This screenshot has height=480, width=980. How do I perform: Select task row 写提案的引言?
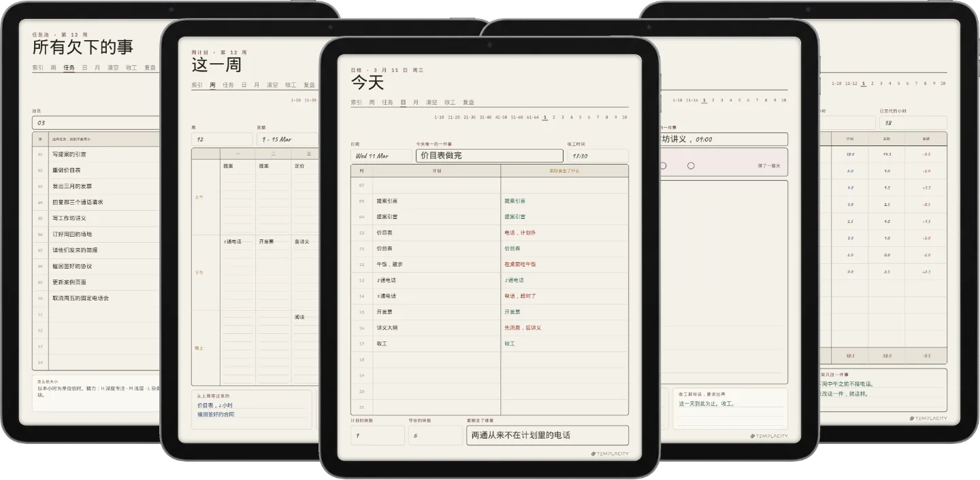click(96, 154)
